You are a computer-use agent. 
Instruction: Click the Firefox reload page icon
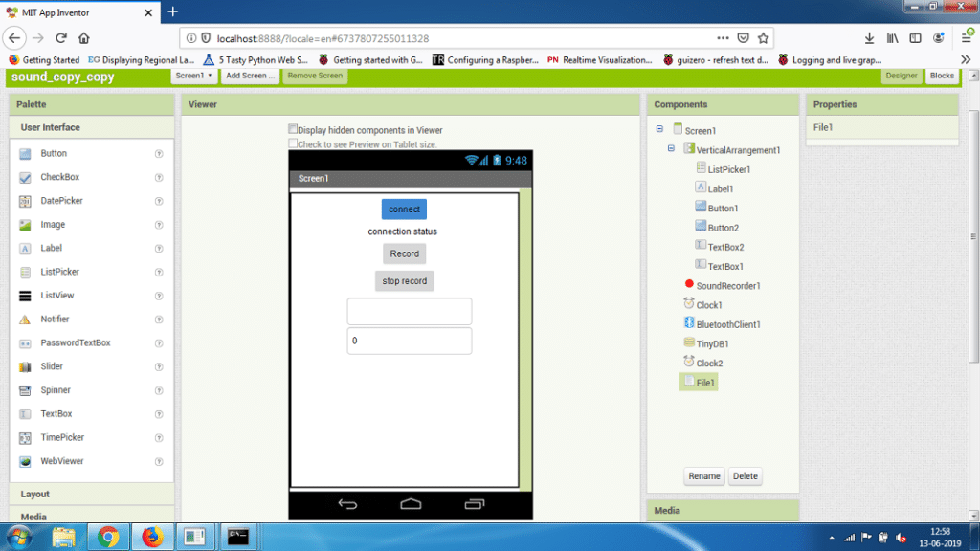61,38
